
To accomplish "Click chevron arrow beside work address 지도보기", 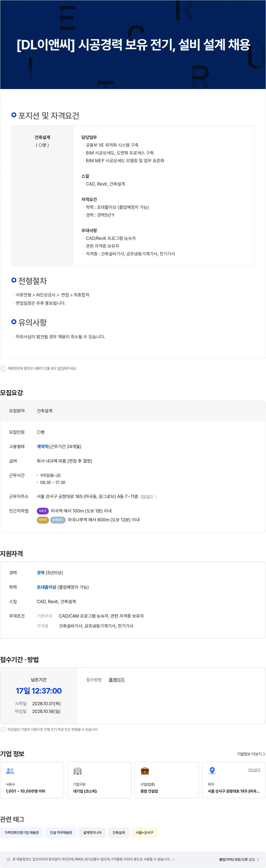I will click(x=156, y=497).
